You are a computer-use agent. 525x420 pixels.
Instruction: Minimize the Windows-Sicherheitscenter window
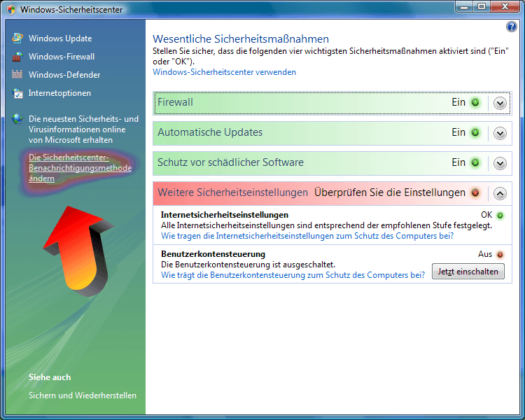click(x=464, y=7)
